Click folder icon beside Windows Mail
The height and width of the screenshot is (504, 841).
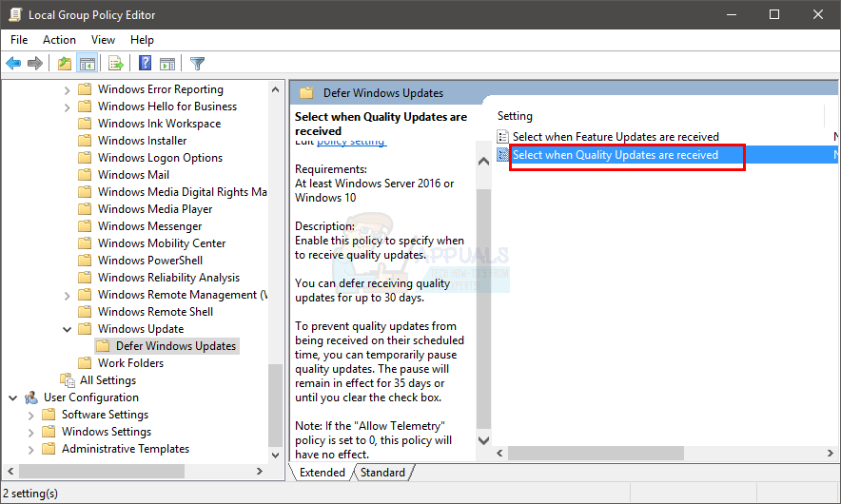[x=85, y=175]
